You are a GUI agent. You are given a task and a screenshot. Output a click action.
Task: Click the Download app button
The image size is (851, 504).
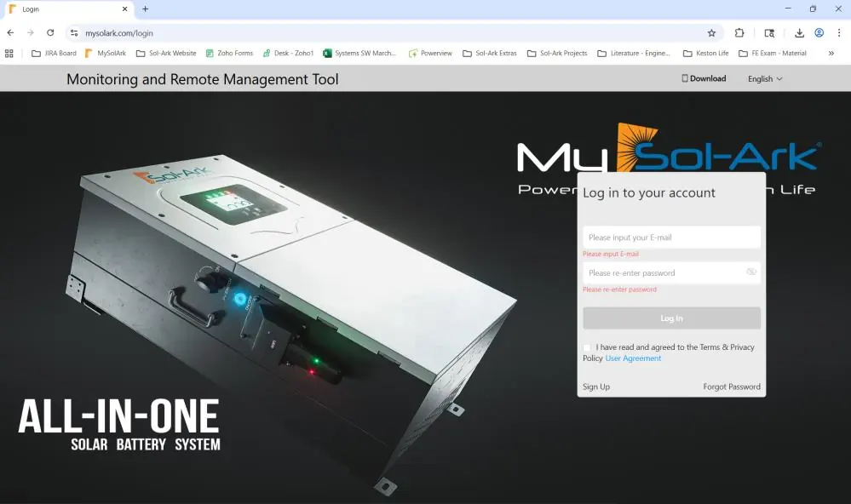704,78
